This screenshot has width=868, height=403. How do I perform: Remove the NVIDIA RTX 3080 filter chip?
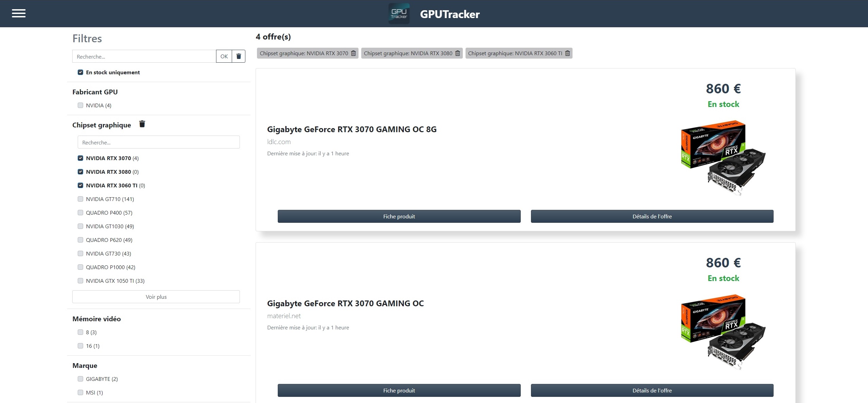pos(458,53)
